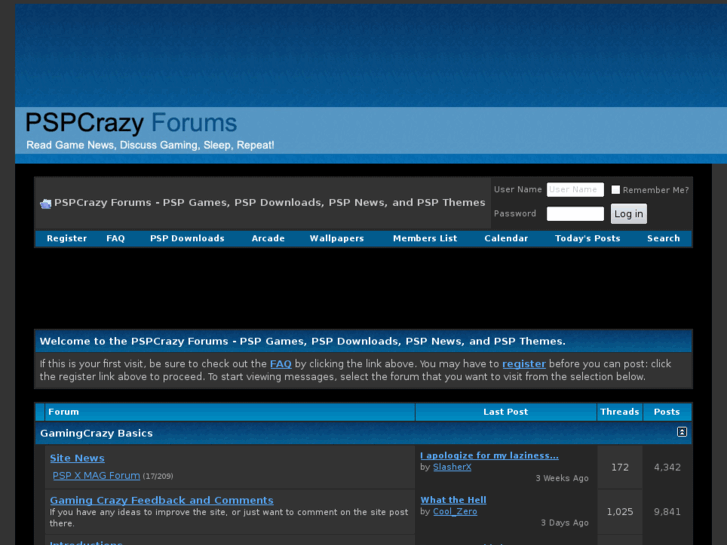This screenshot has width=727, height=545.
Task: Open the Site News forum
Action: click(x=77, y=458)
